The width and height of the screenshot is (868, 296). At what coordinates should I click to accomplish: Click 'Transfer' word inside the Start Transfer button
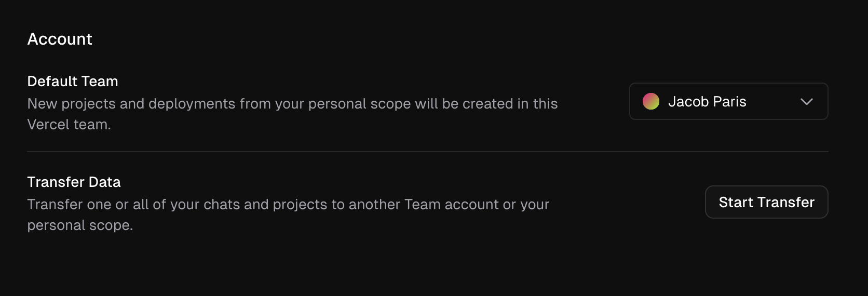[786, 202]
